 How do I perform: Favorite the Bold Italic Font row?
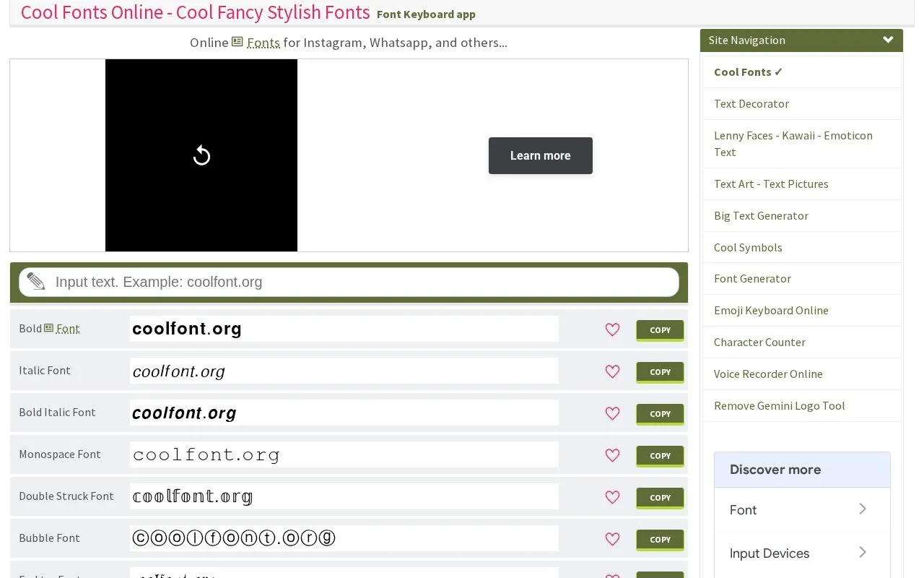pyautogui.click(x=612, y=413)
